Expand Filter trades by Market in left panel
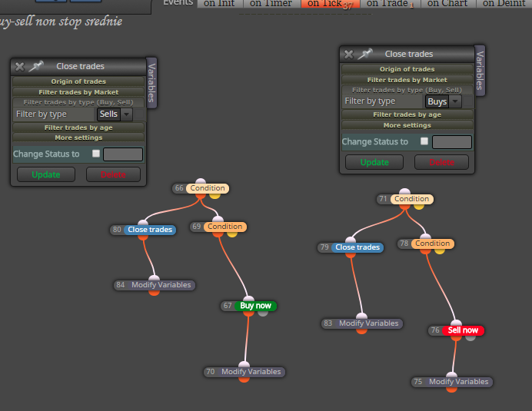532x411 pixels. click(78, 92)
